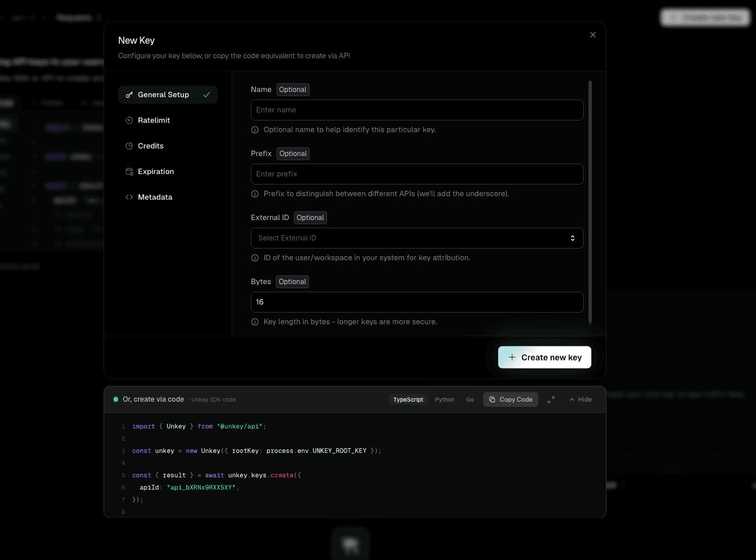Screen dimensions: 756x560
Task: Click the Credits pie-chart icon
Action: click(x=129, y=146)
